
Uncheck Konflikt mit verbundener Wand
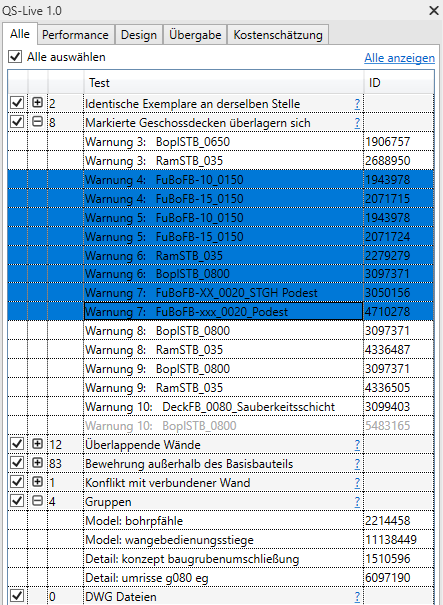coord(17,482)
